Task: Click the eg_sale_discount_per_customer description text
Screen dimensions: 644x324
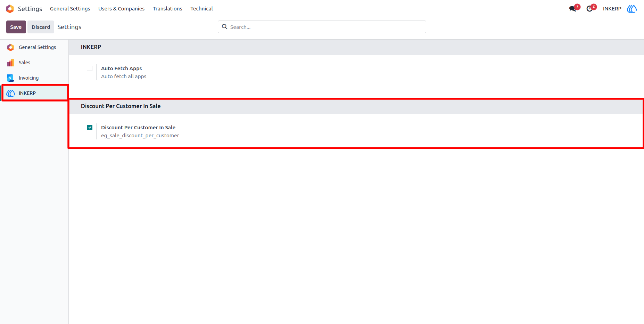Action: click(140, 136)
